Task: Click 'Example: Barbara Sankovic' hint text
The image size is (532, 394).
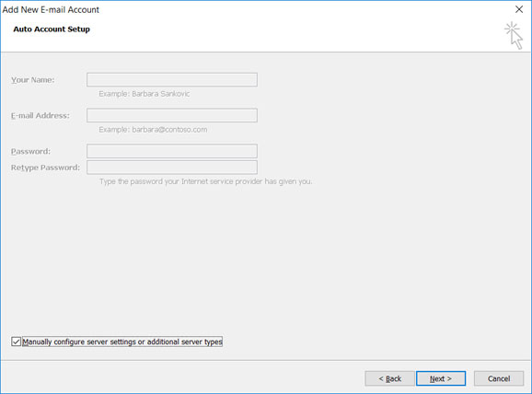Action: (145, 94)
